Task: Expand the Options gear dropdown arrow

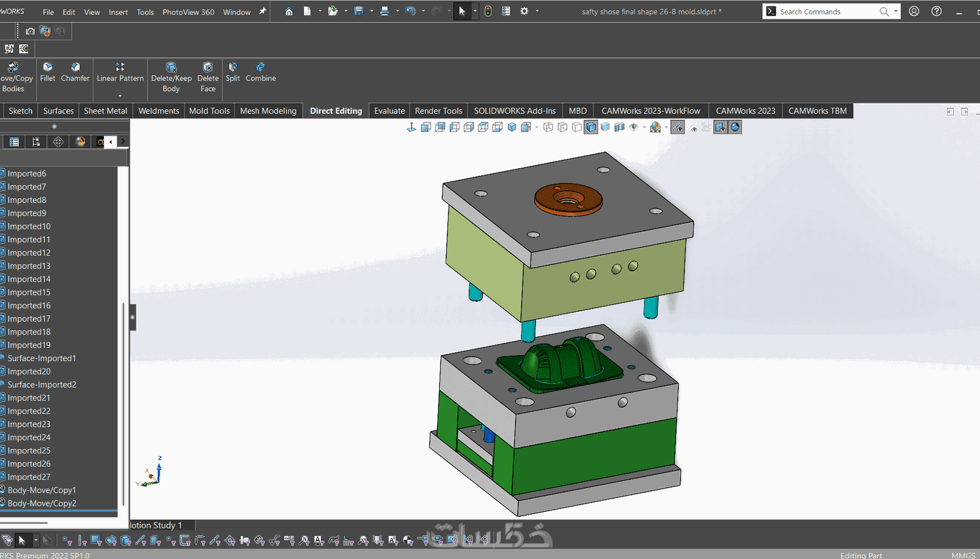Action: pyautogui.click(x=537, y=12)
